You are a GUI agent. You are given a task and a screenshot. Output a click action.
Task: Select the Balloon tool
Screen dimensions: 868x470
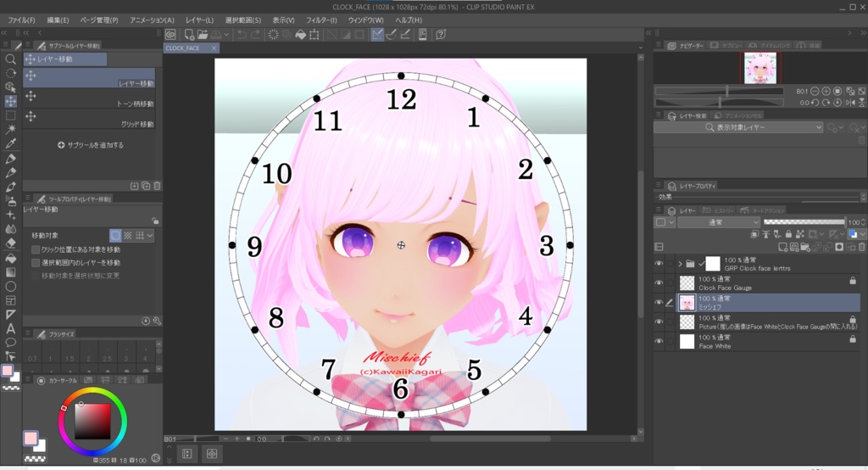click(10, 342)
